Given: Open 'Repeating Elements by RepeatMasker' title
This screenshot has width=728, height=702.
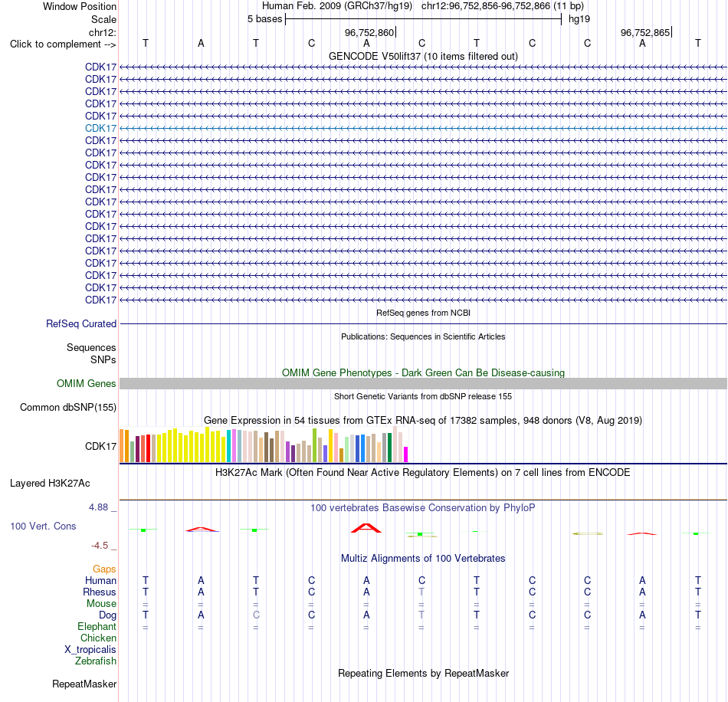Looking at the screenshot, I should point(423,674).
